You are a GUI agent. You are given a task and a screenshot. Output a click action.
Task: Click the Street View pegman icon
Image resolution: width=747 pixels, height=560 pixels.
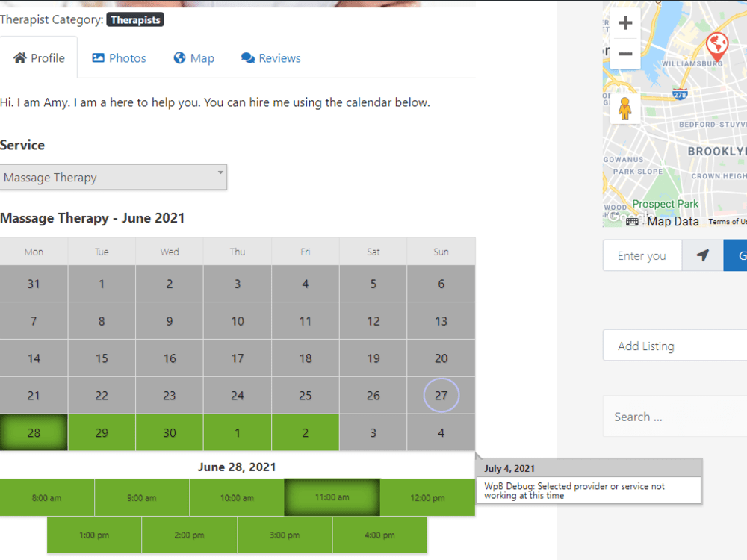click(x=624, y=108)
